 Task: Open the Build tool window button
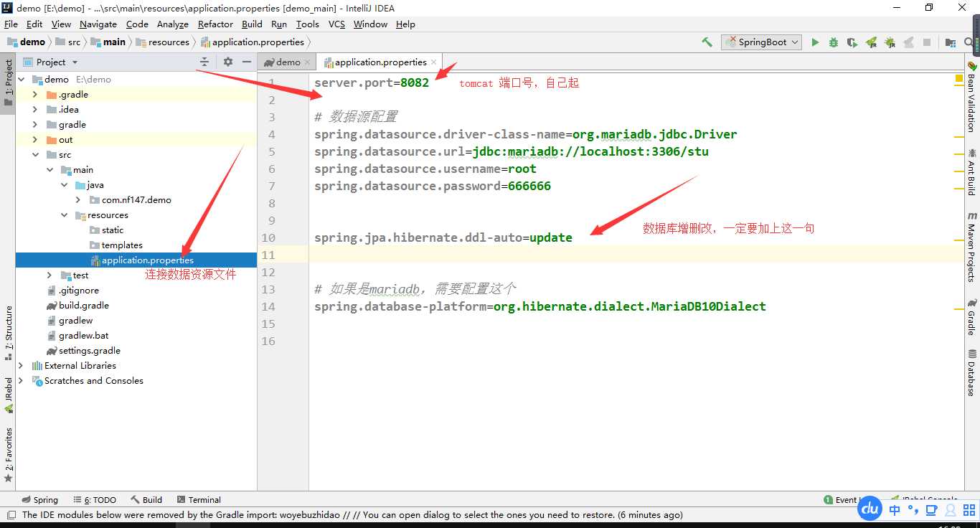point(146,500)
